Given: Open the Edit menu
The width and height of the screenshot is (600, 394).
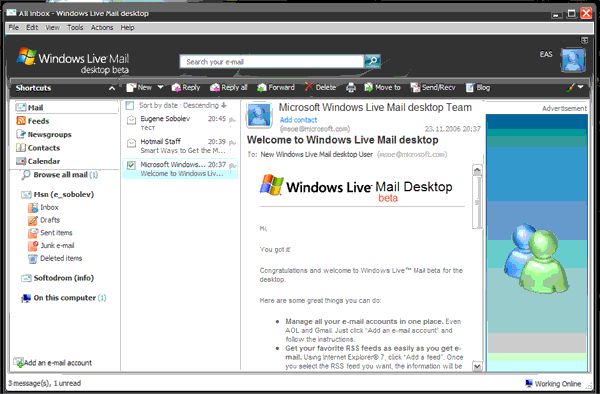Looking at the screenshot, I should 32,28.
